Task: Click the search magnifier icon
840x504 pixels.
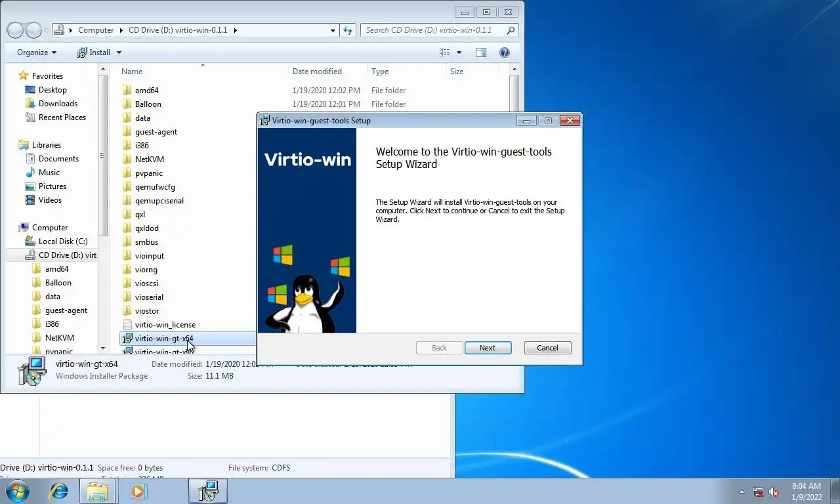Action: pyautogui.click(x=511, y=30)
